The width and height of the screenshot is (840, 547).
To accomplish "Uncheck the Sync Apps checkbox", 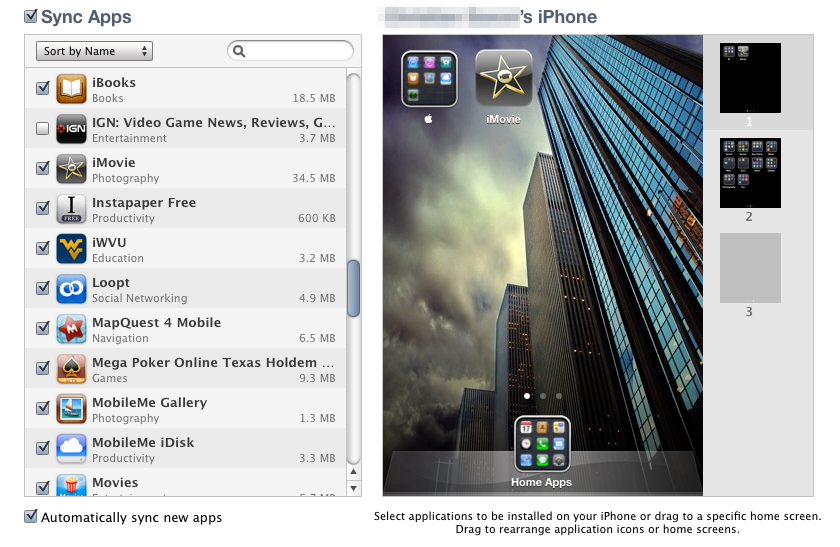I will pyautogui.click(x=31, y=16).
